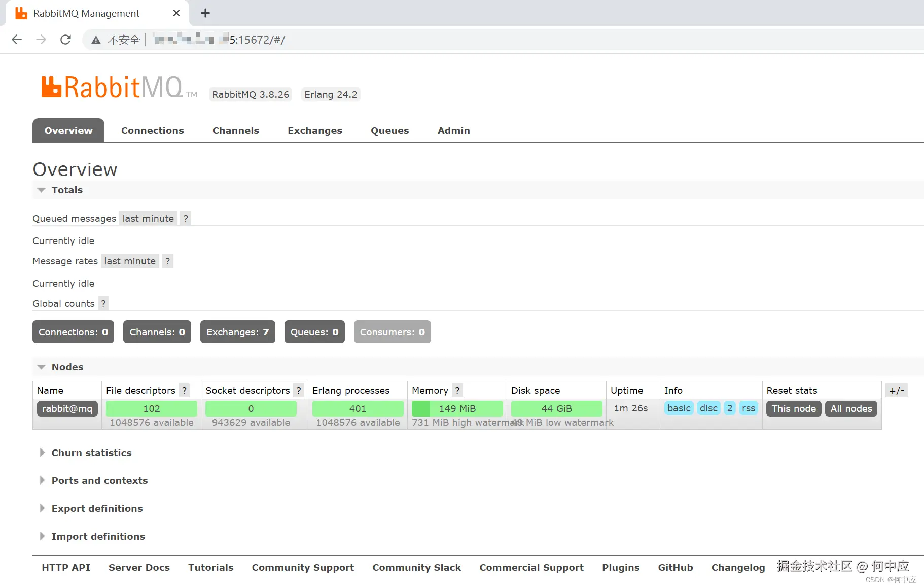Screen dimensions: 924x588
Task: Click the not-secure warning triangle icon
Action: pyautogui.click(x=96, y=40)
